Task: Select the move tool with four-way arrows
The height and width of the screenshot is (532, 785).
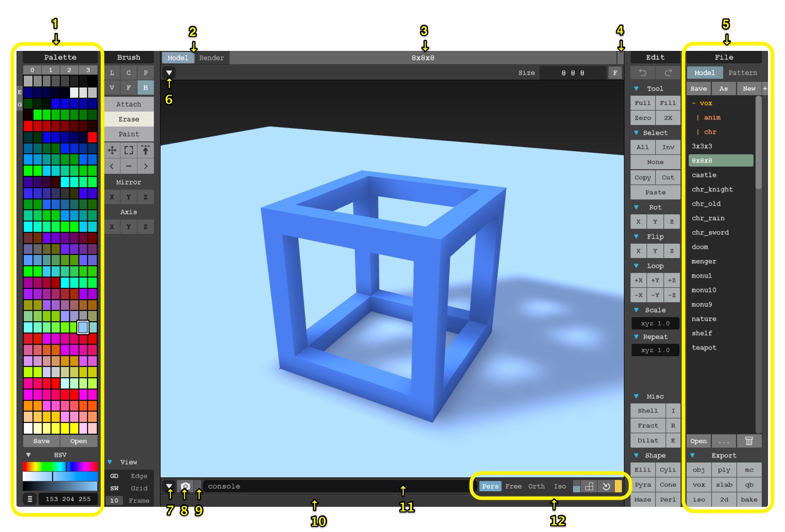Action: pos(112,150)
